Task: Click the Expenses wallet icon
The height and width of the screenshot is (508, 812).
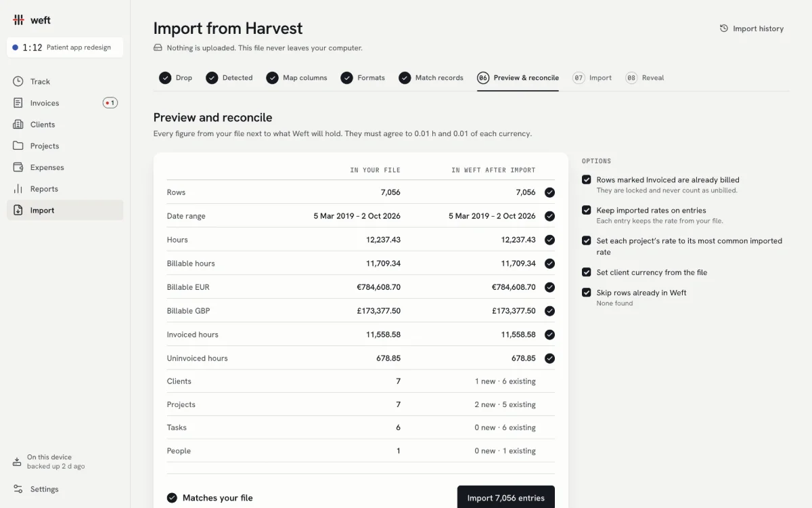Action: [18, 167]
